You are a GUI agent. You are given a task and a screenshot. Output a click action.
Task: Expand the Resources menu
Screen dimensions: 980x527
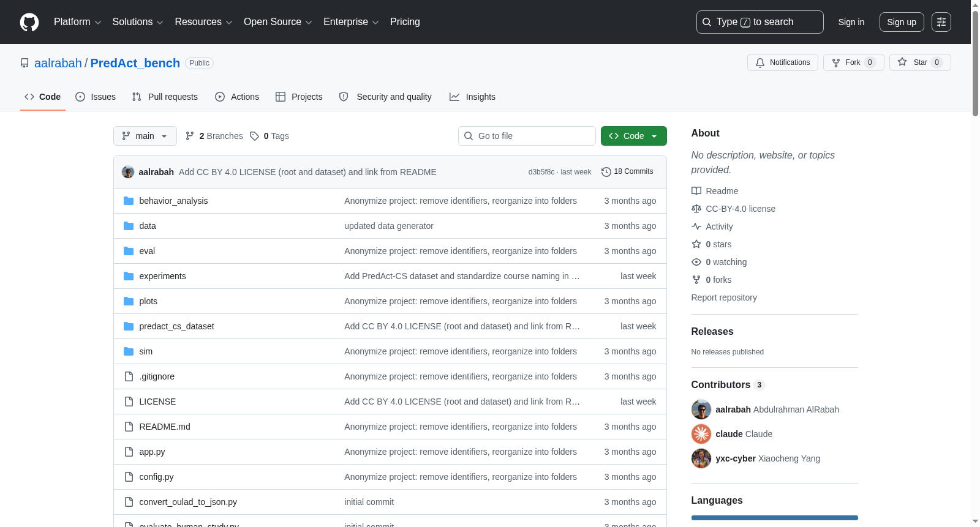(203, 22)
